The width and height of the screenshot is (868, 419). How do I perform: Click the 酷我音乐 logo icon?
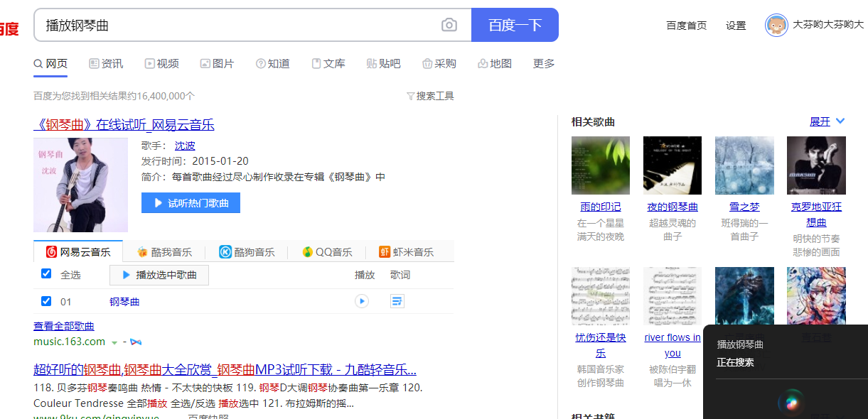pos(142,252)
